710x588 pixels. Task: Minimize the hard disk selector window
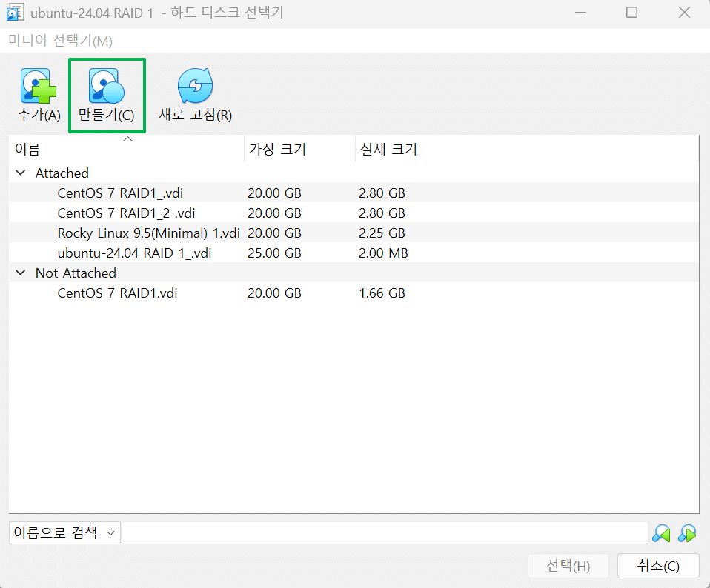(580, 12)
